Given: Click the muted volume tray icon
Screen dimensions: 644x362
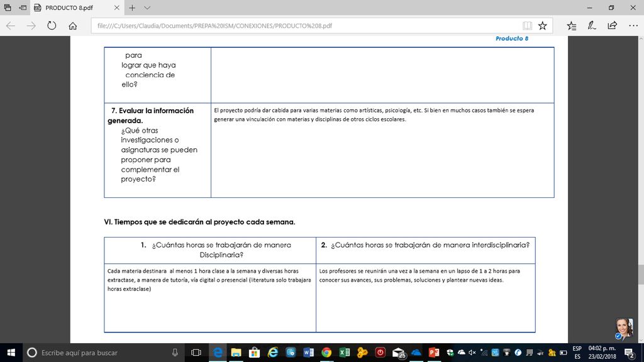Looking at the screenshot, I should click(472, 353).
